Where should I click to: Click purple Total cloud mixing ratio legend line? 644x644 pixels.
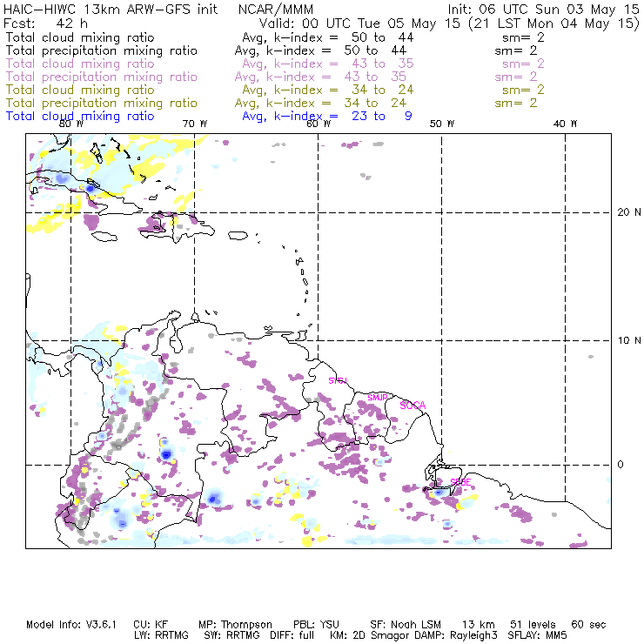80,64
